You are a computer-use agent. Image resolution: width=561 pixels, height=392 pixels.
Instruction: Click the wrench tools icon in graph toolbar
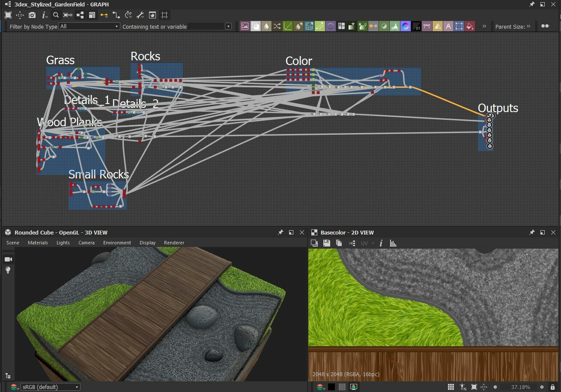(x=140, y=15)
